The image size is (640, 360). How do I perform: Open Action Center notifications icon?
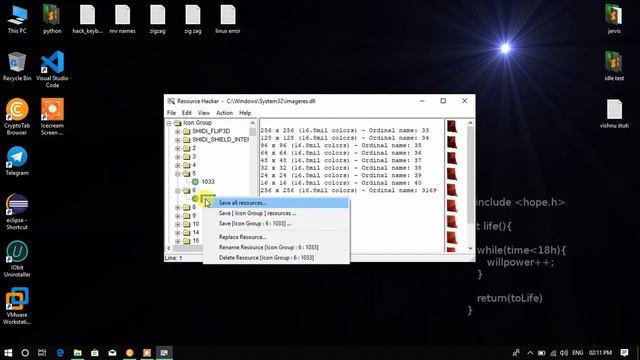624,353
